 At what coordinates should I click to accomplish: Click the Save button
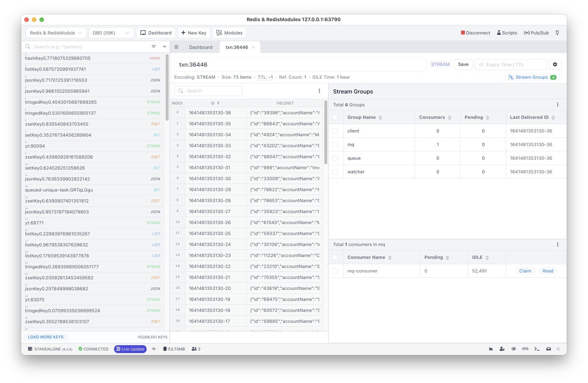tap(463, 64)
